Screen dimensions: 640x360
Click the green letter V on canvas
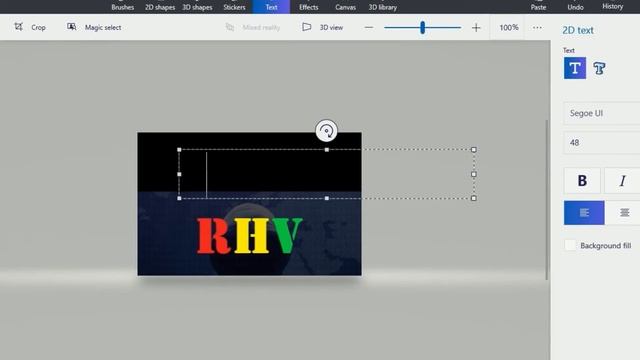click(287, 236)
